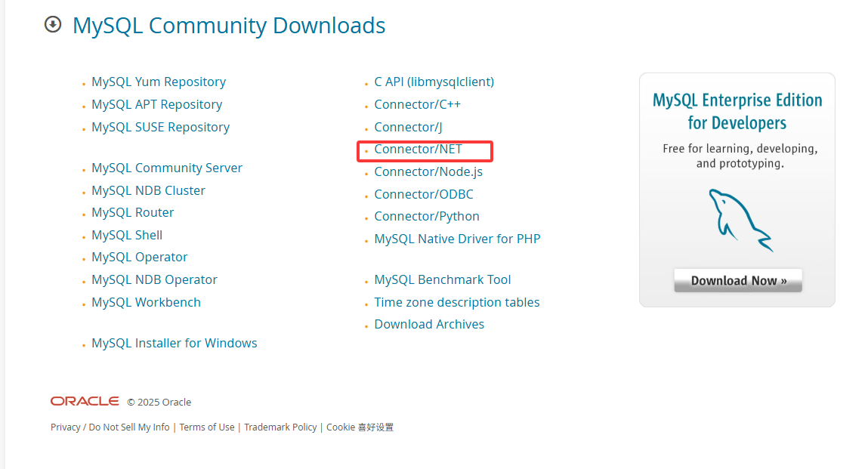Click the MySQL Benchmark Tool link

pyautogui.click(x=442, y=279)
